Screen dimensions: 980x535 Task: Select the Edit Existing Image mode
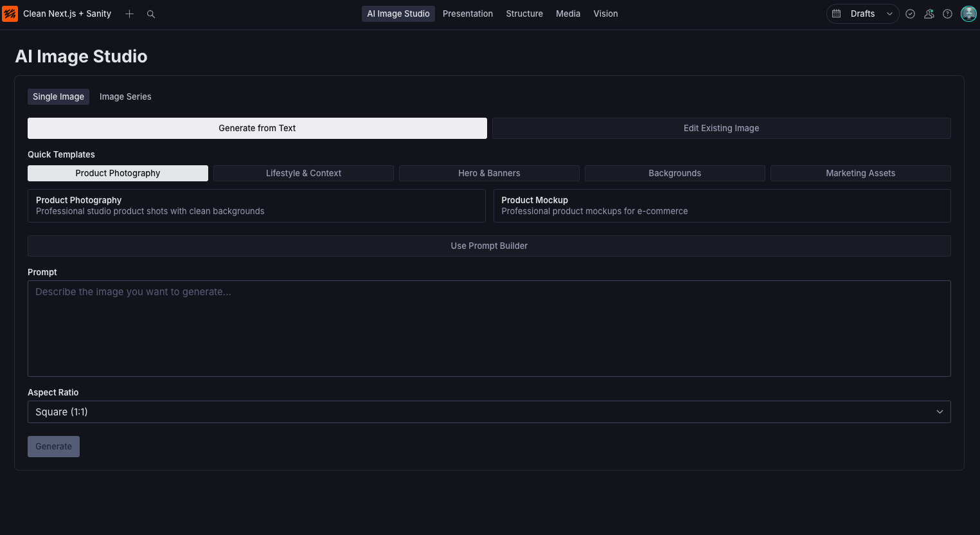tap(721, 128)
